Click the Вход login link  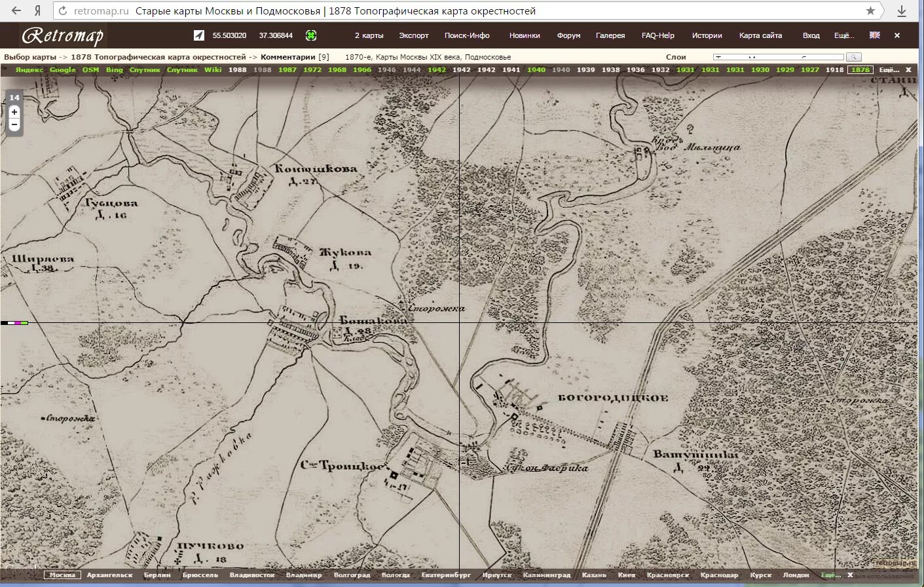click(811, 35)
